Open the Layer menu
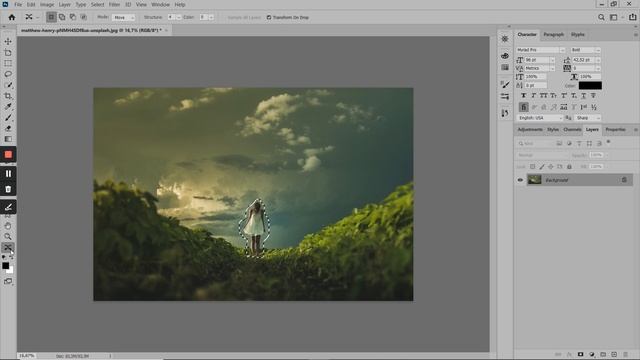The image size is (640, 360). tap(64, 4)
